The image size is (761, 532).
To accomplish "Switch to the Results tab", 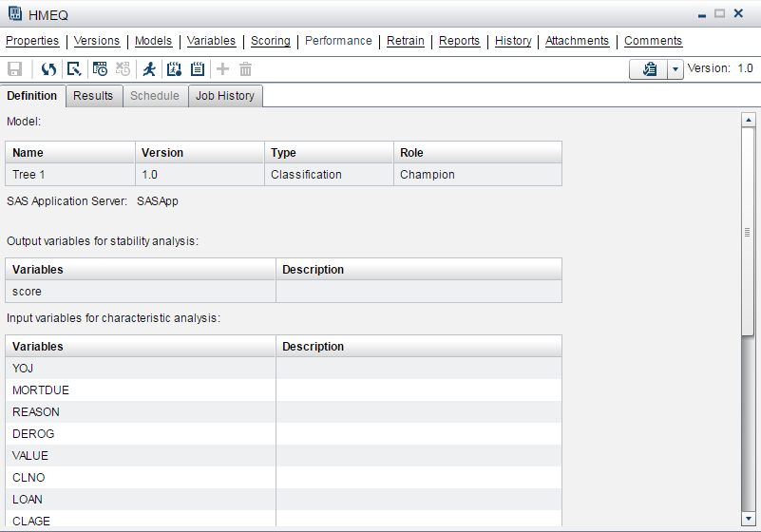I will [x=93, y=96].
